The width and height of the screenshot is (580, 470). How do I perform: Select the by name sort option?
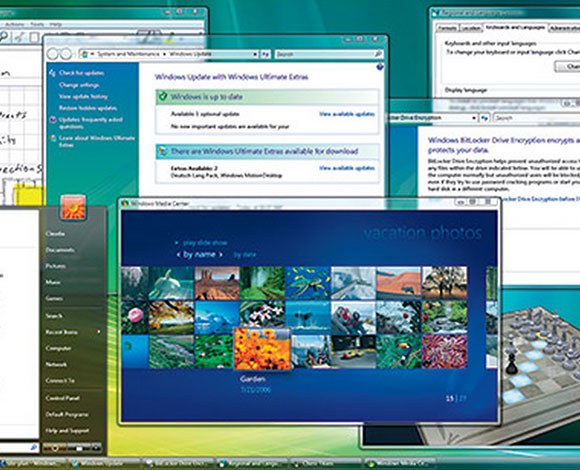[199, 254]
